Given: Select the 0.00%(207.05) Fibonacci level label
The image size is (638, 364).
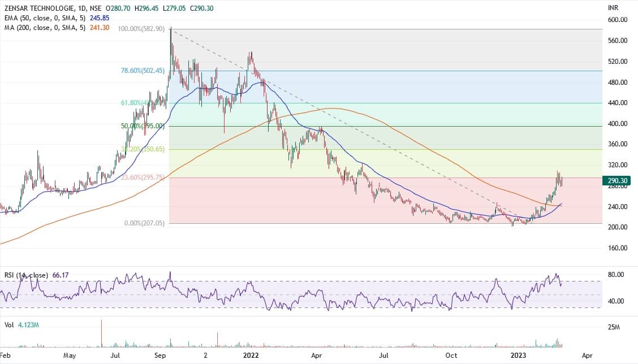Looking at the screenshot, I should 144,224.
